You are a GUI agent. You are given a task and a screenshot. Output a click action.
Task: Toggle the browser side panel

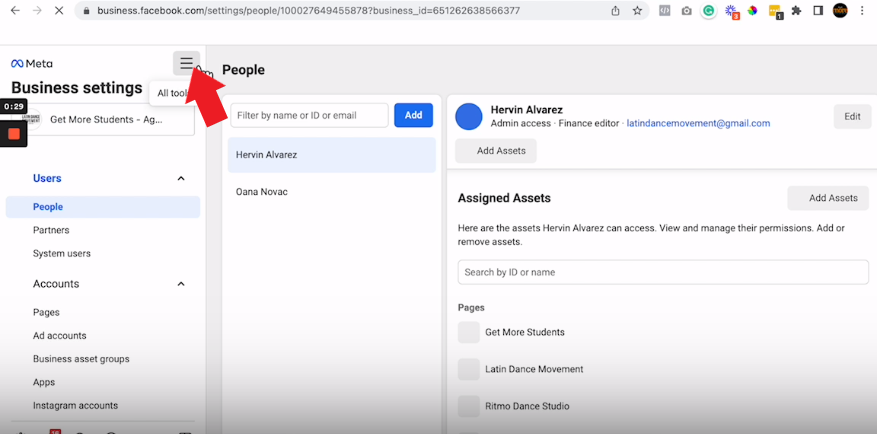coord(818,11)
